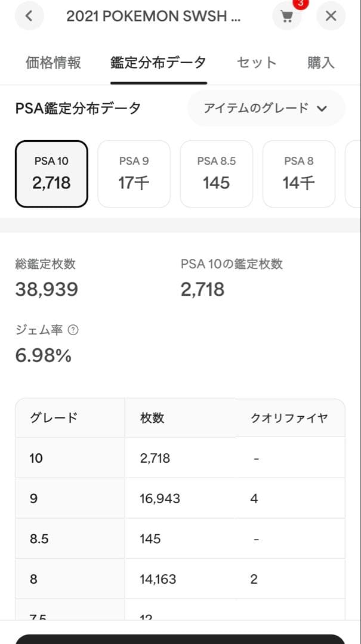Tap the black button at the bottom
The image size is (361, 644).
pyautogui.click(x=180, y=639)
